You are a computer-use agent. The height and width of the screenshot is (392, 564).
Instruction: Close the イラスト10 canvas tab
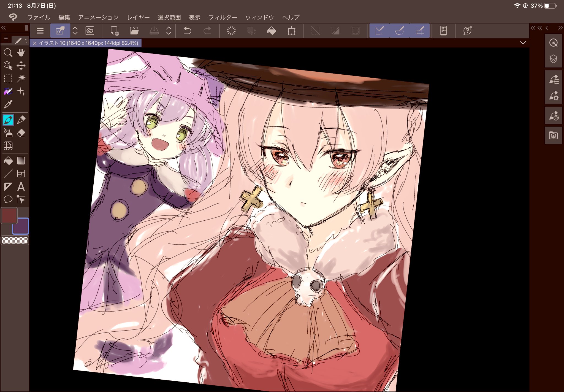[34, 43]
